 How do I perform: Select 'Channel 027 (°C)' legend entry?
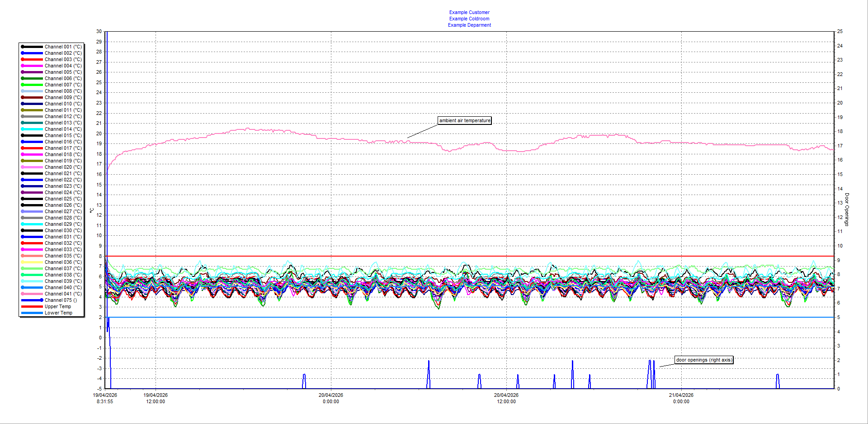[52, 211]
